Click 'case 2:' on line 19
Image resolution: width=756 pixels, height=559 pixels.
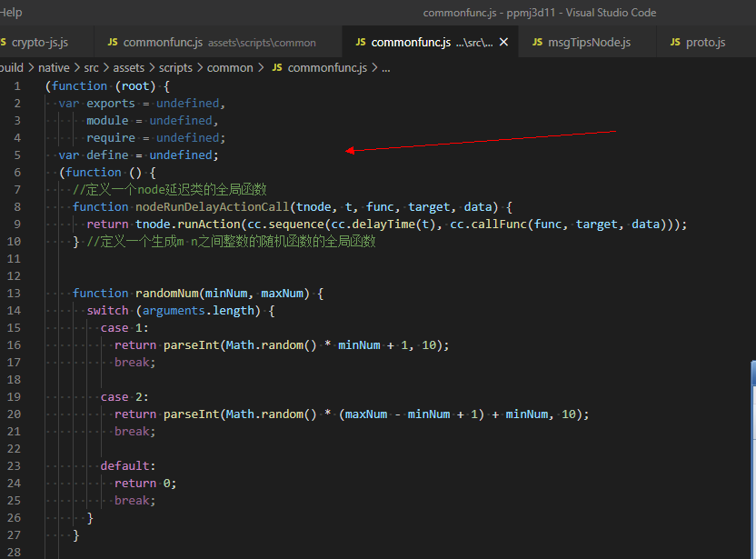tap(124, 397)
